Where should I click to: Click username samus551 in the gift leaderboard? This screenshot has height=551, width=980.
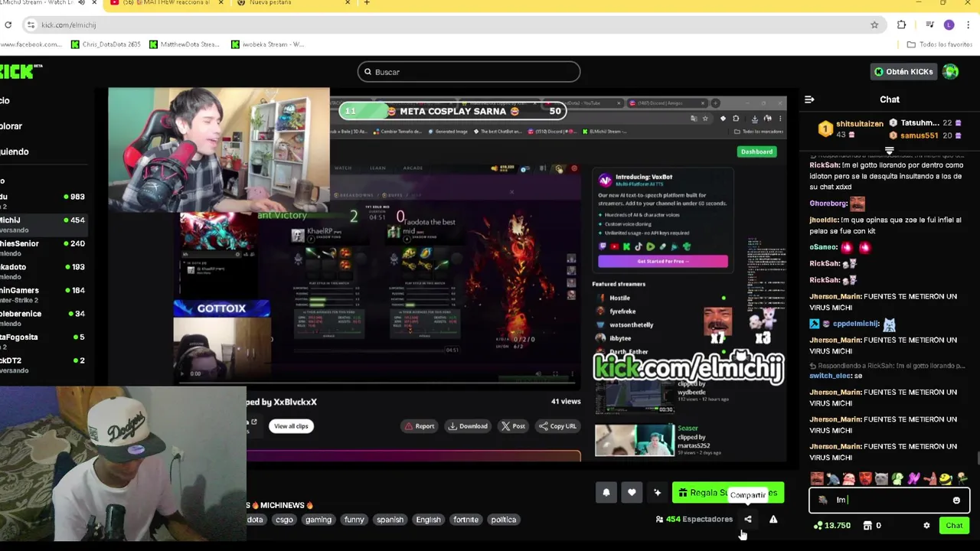[x=920, y=135]
